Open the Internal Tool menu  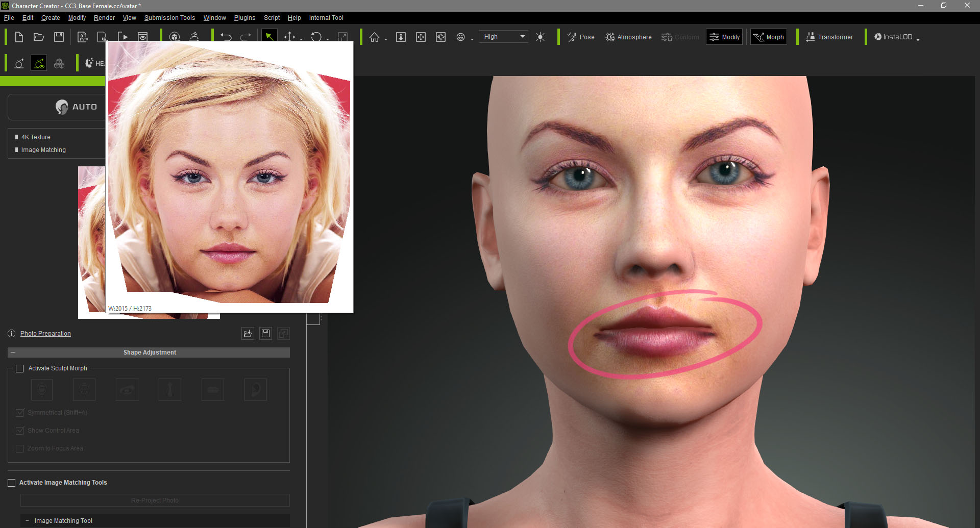(326, 17)
